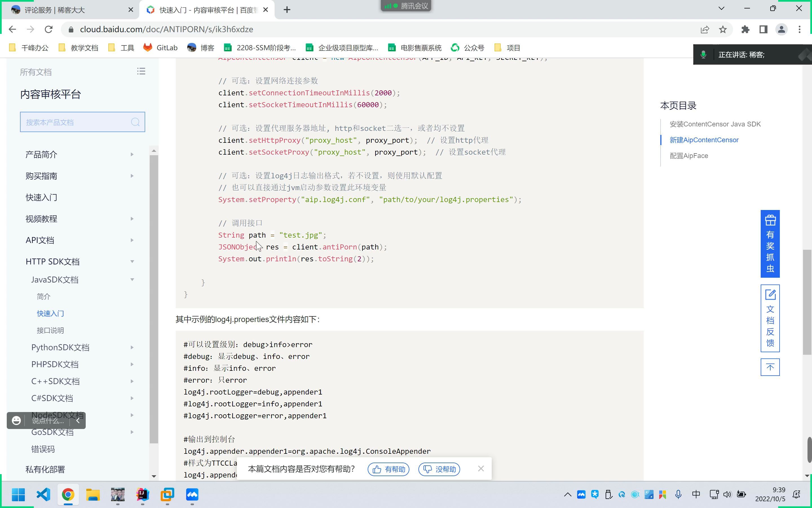Viewport: 812px width, 508px height.
Task: Open tab search dropdown chevron
Action: (x=721, y=8)
